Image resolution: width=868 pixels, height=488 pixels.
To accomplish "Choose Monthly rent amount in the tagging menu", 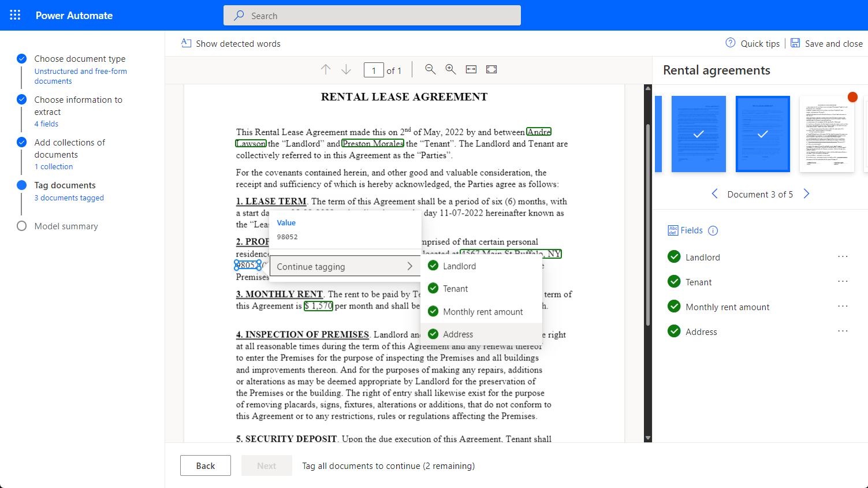I will (482, 312).
